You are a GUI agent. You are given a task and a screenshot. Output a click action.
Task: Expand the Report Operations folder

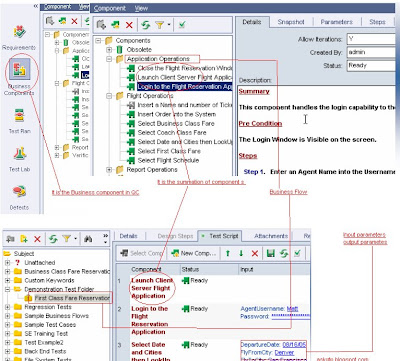point(109,170)
